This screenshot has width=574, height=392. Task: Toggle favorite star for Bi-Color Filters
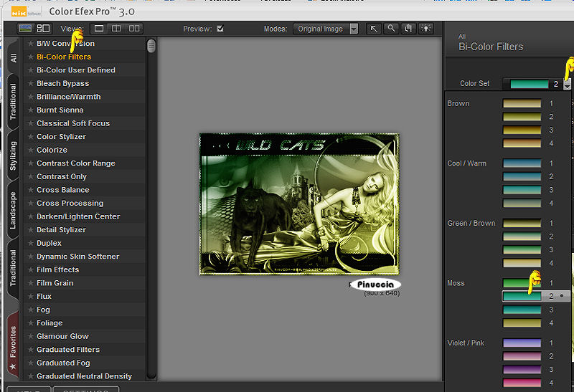tap(31, 57)
